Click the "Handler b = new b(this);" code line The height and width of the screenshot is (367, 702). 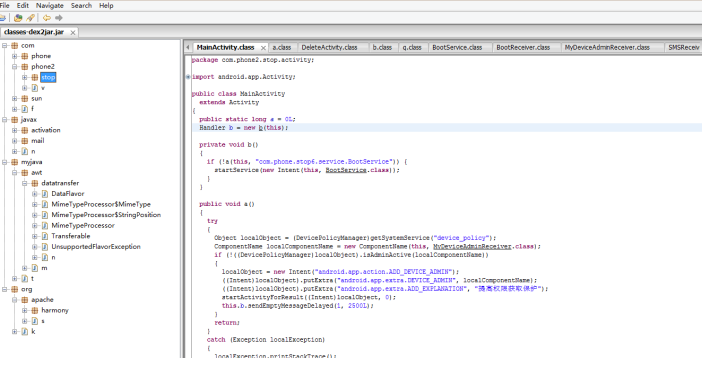click(244, 128)
